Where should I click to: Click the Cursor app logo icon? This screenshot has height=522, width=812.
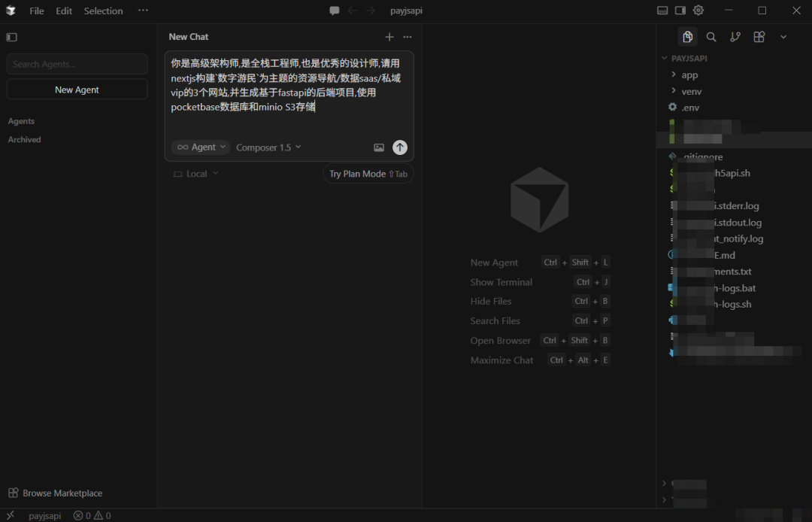[x=11, y=11]
